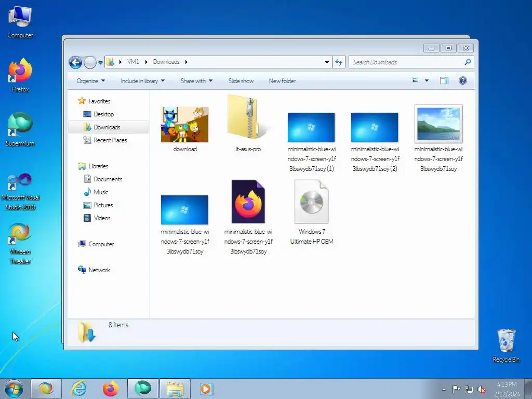This screenshot has width=532, height=399.
Task: Click the network tray icon
Action: (469, 389)
